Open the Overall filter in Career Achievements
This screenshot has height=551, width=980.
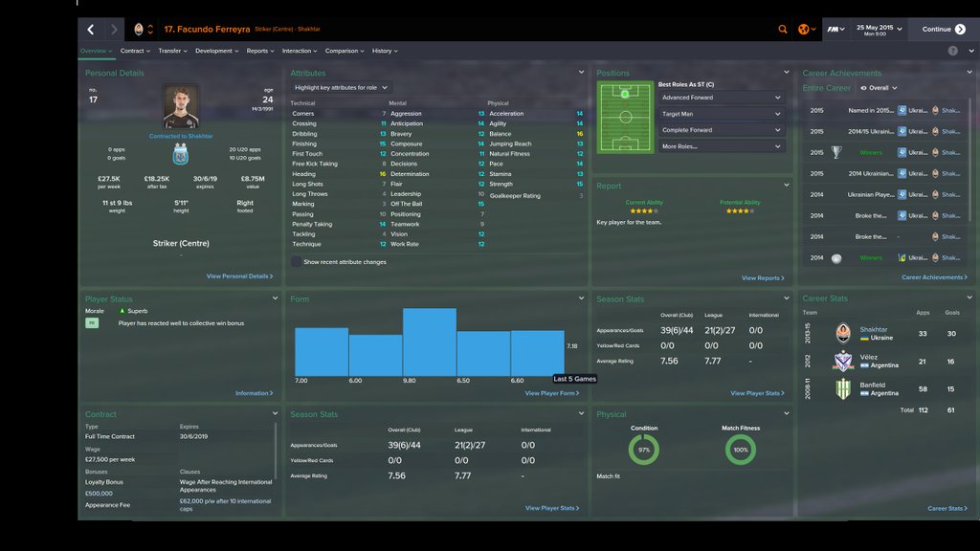click(x=879, y=88)
